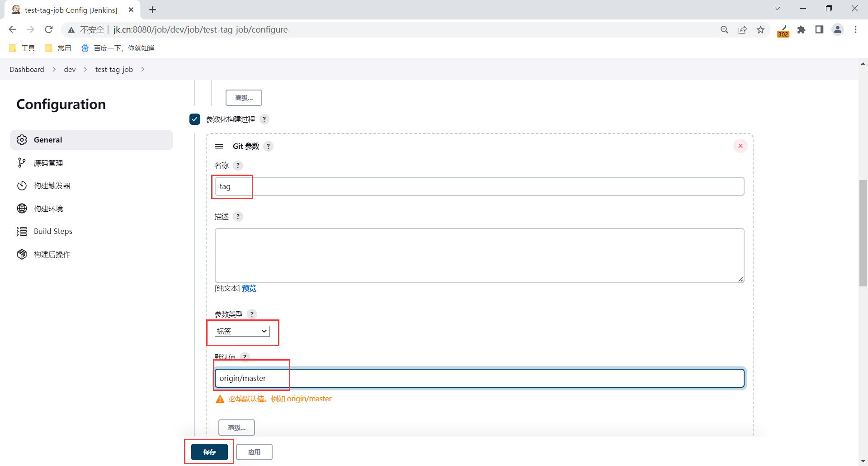Show help for 描述 field
Image resolution: width=868 pixels, height=466 pixels.
point(238,216)
